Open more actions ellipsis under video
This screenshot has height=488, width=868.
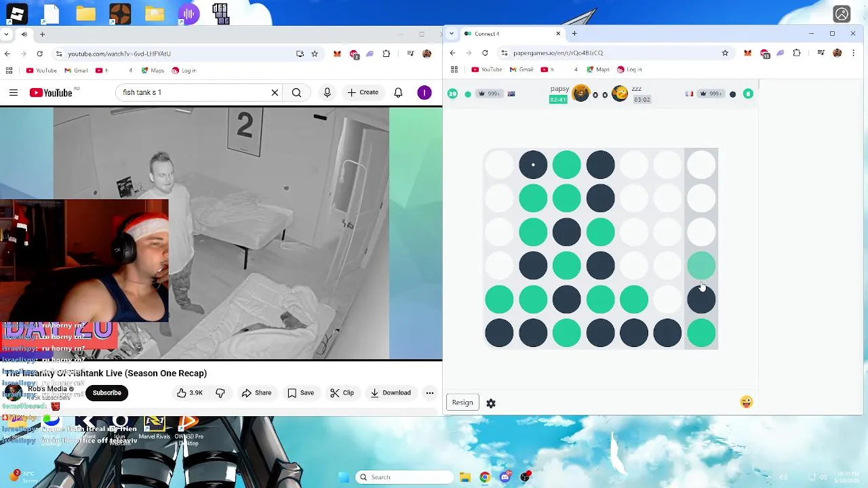click(x=429, y=392)
